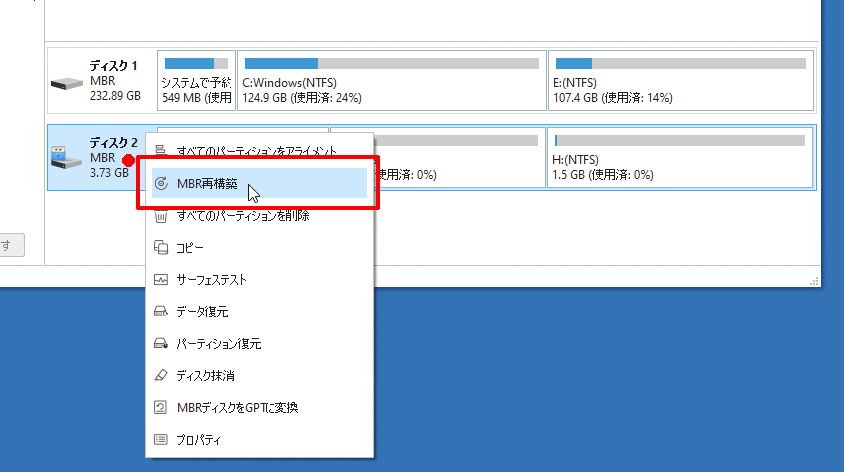Image resolution: width=844 pixels, height=472 pixels.
Task: Click the コピー icon in context menu
Action: (x=161, y=247)
